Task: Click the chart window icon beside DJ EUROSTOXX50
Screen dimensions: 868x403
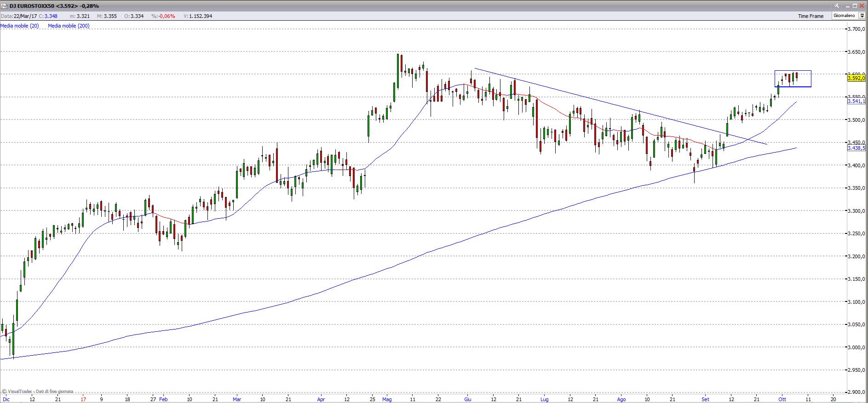Action: point(5,6)
